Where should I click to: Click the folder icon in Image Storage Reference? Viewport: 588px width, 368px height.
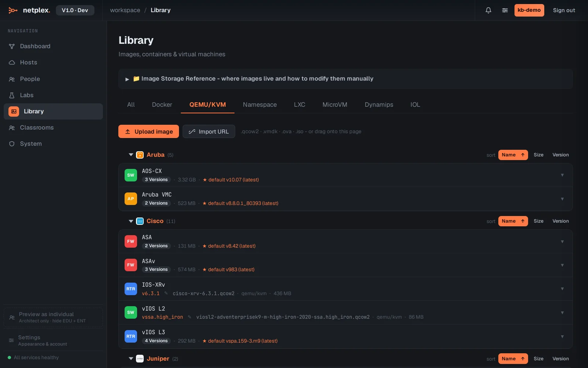[x=136, y=79]
